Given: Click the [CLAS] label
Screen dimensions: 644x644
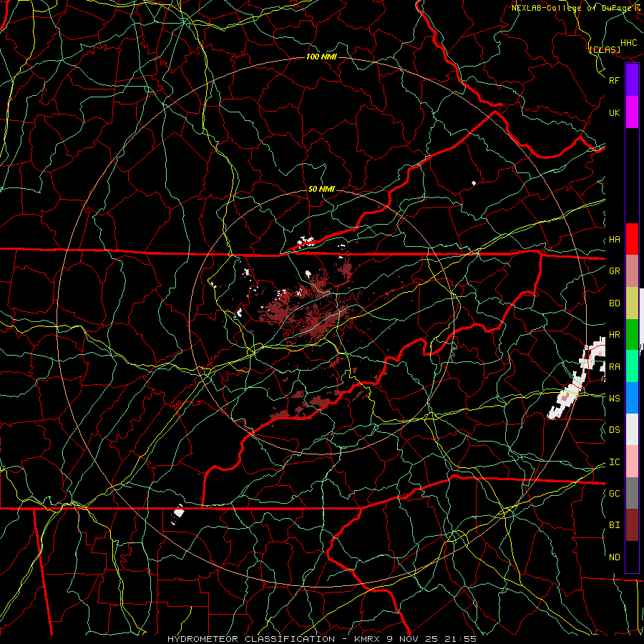Looking at the screenshot, I should [x=604, y=49].
